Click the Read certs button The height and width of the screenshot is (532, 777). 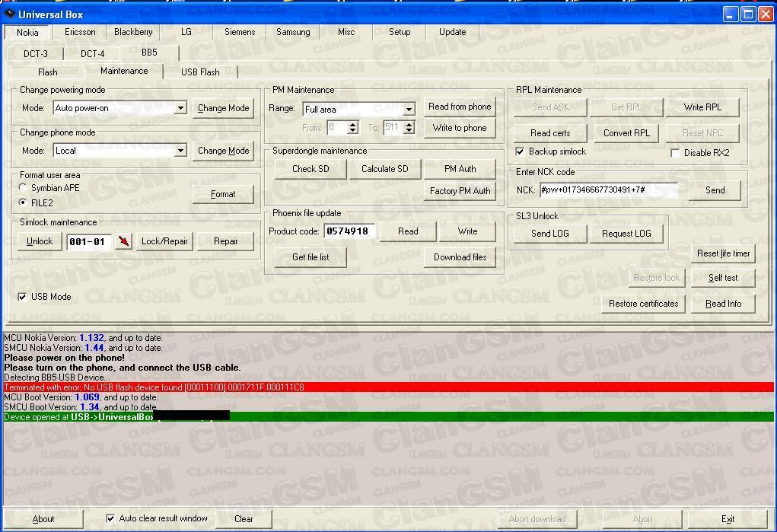[x=550, y=133]
